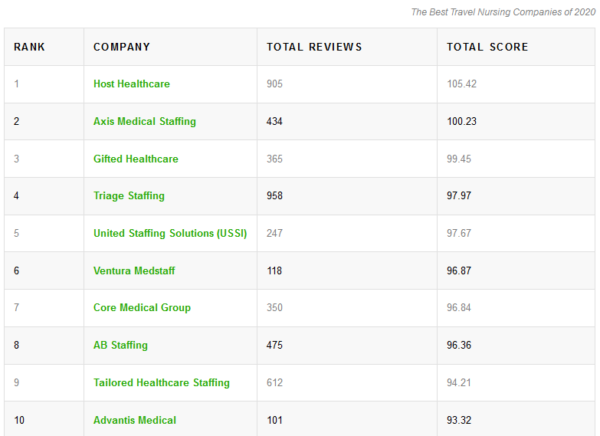Open Tailored Healthcare Staffing link

(x=161, y=382)
